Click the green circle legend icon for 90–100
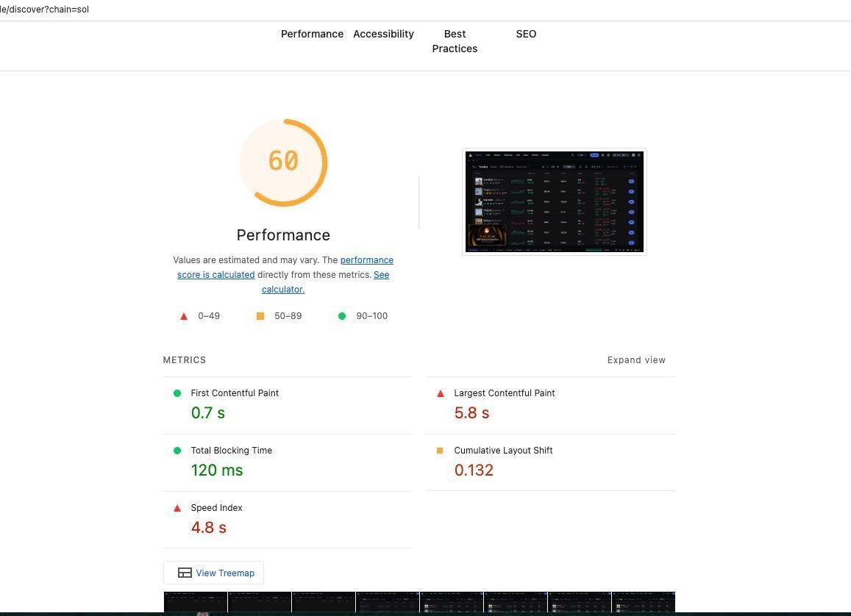 [x=342, y=316]
